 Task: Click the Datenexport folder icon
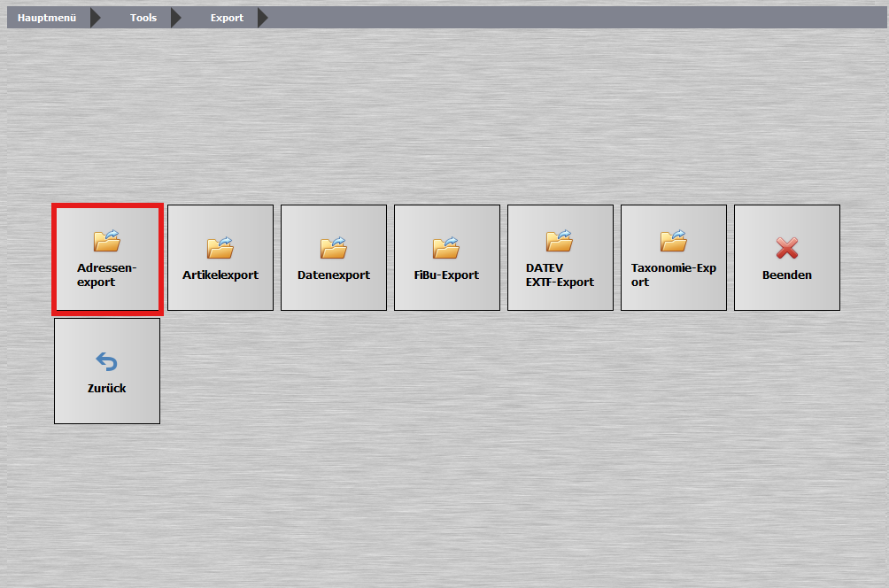point(333,248)
